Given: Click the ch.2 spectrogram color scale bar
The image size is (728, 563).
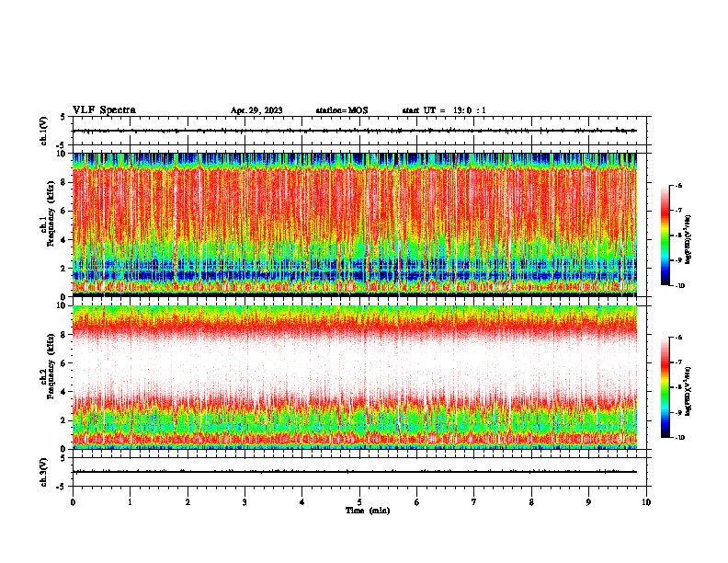Looking at the screenshot, I should pyautogui.click(x=665, y=387).
